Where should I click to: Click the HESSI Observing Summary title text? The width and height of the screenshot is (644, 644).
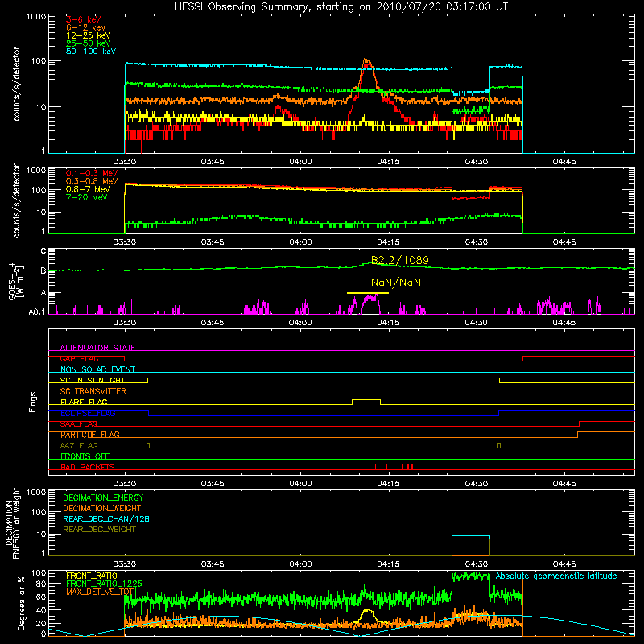[x=341, y=7]
